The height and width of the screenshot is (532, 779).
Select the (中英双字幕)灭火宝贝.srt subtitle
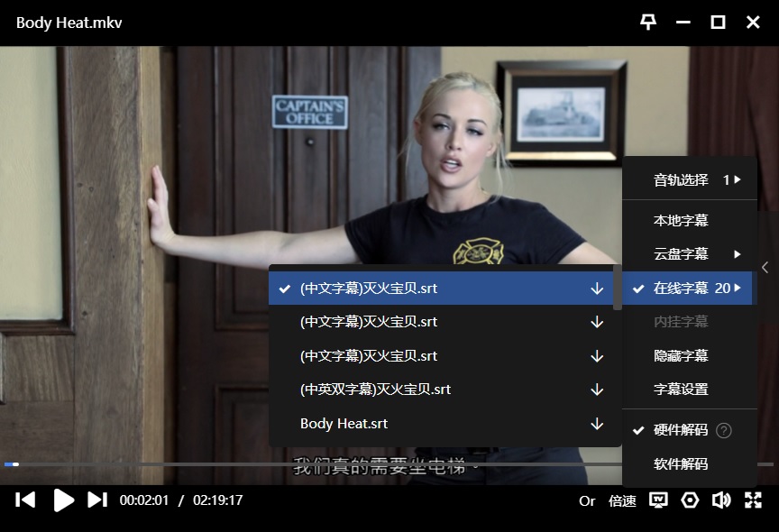coord(376,390)
